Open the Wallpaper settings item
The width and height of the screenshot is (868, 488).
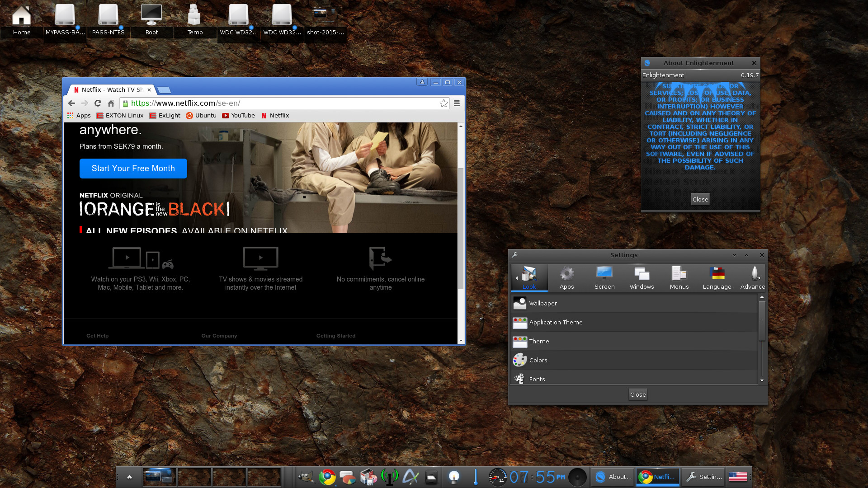click(x=542, y=303)
